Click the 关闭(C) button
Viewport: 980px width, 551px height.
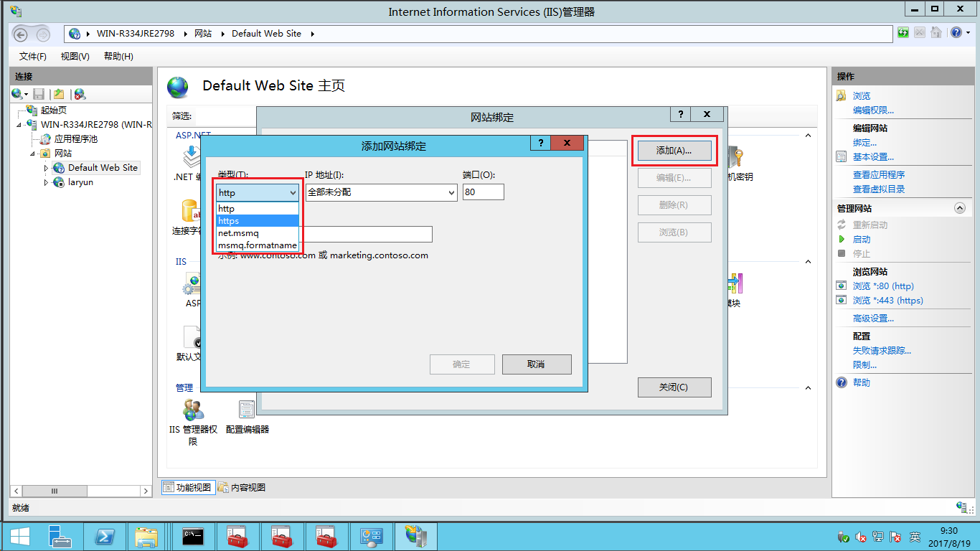coord(674,387)
